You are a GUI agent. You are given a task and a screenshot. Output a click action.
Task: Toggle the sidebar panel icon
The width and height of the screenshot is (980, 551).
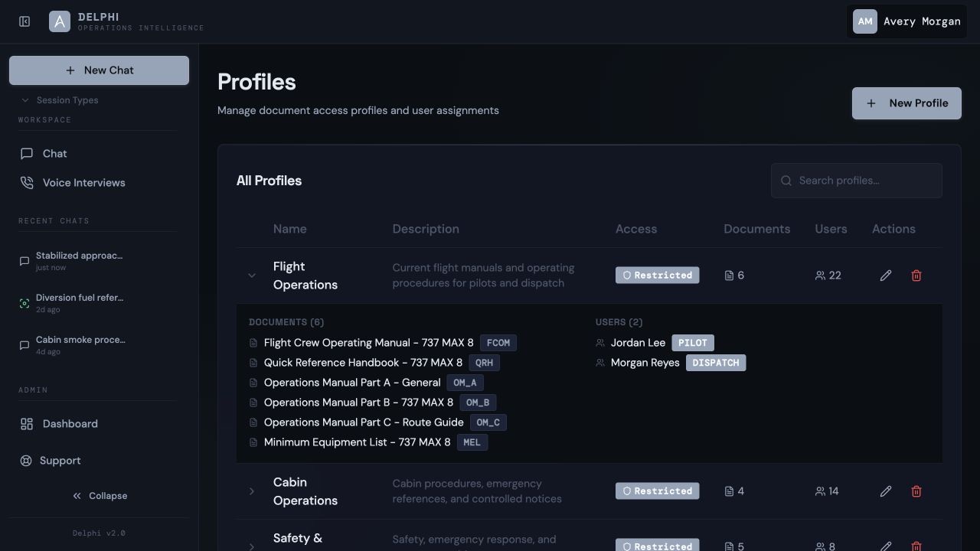pos(24,21)
